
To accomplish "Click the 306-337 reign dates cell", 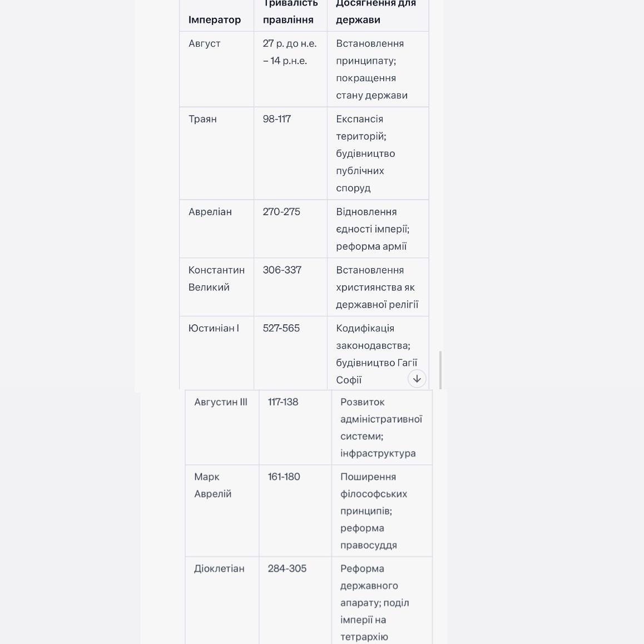I will tap(282, 270).
